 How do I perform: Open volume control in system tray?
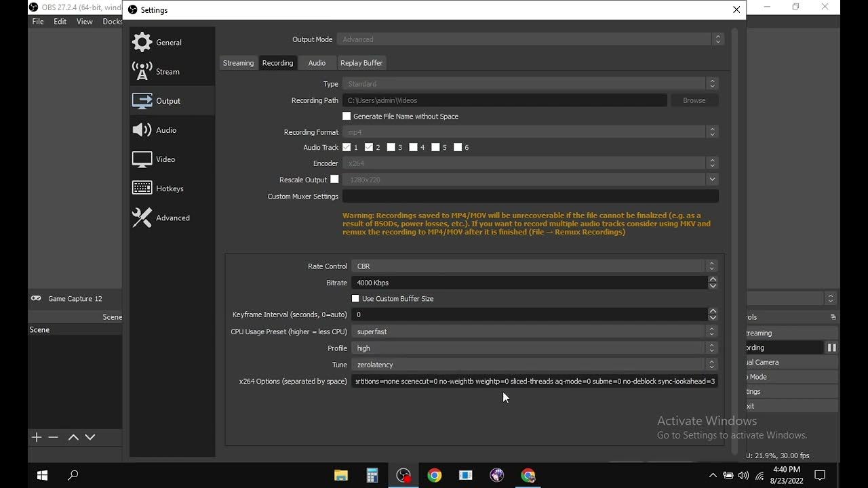pos(743,475)
